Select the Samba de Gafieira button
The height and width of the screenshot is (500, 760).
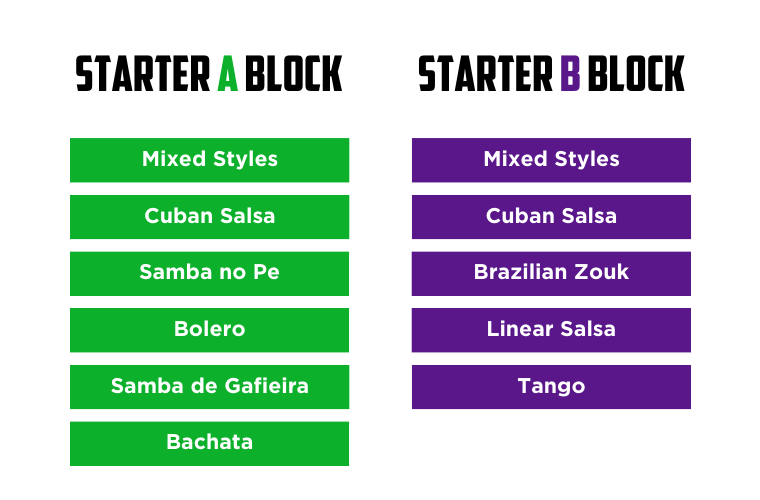click(x=209, y=387)
